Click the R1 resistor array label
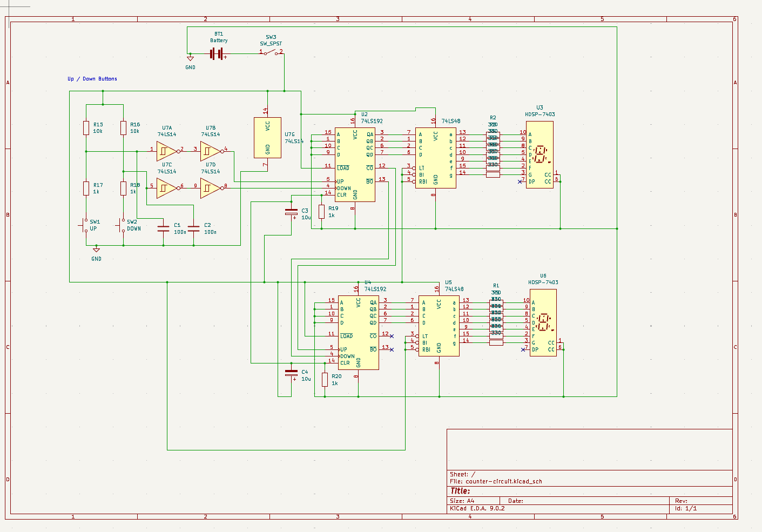The width and height of the screenshot is (762, 532). tap(496, 286)
